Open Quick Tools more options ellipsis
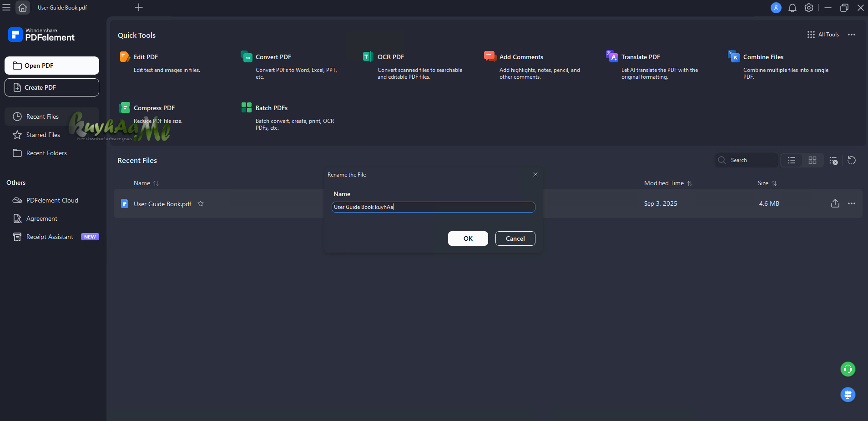 pyautogui.click(x=852, y=35)
